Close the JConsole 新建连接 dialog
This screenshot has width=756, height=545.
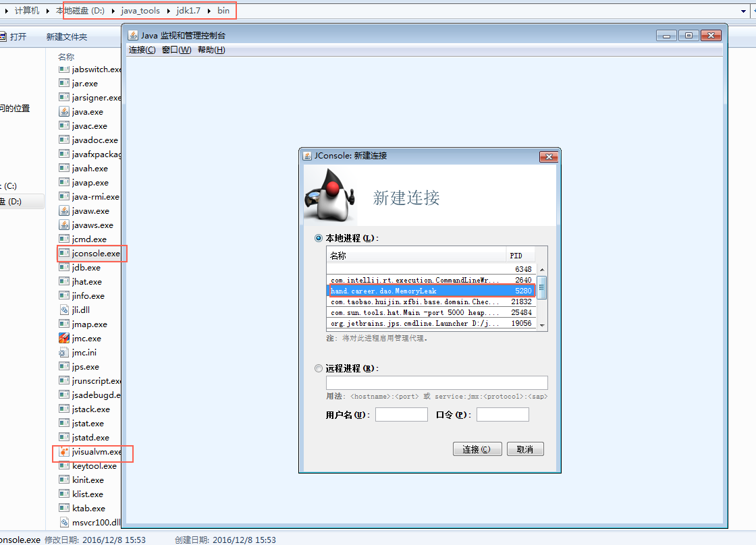(x=549, y=156)
